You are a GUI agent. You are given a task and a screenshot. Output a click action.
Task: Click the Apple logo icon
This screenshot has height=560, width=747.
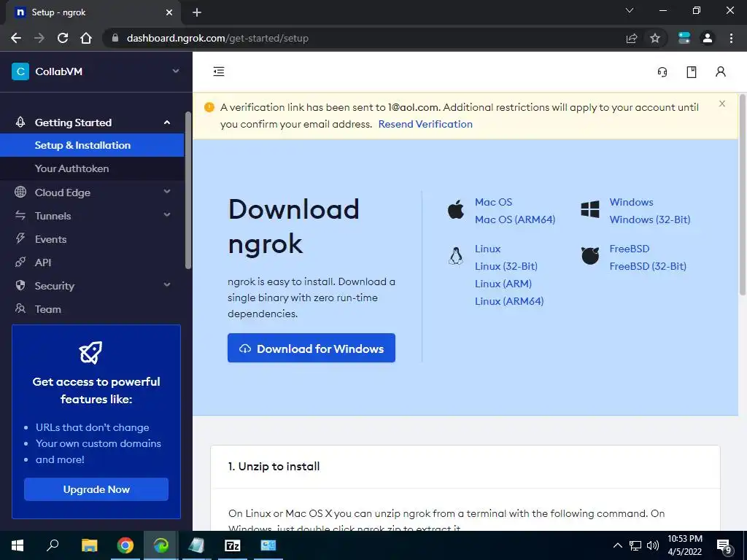tap(456, 209)
